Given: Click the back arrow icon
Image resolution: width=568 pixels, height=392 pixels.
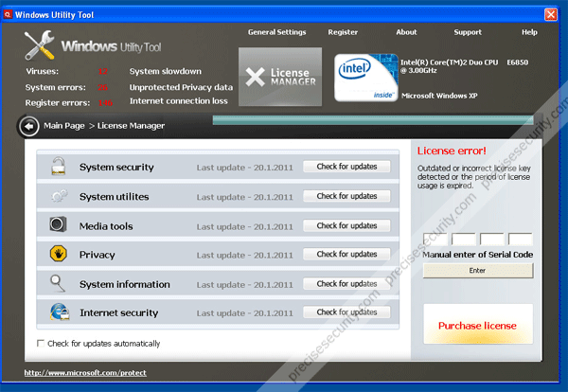Looking at the screenshot, I should pyautogui.click(x=29, y=127).
